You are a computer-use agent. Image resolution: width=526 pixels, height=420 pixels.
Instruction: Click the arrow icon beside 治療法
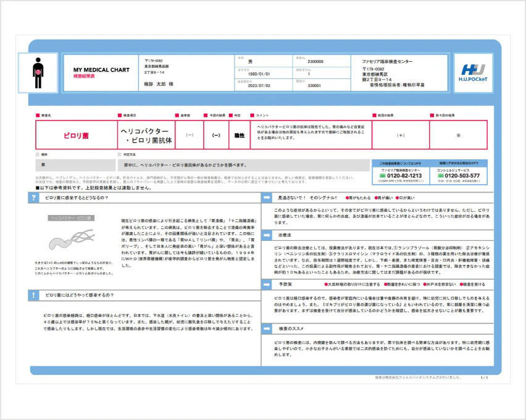pyautogui.click(x=267, y=235)
